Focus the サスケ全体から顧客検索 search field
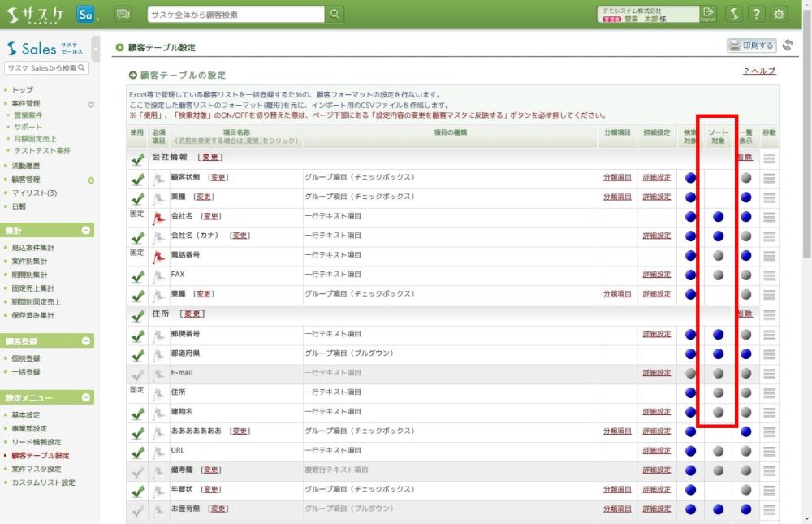This screenshot has width=812, height=524. (235, 15)
